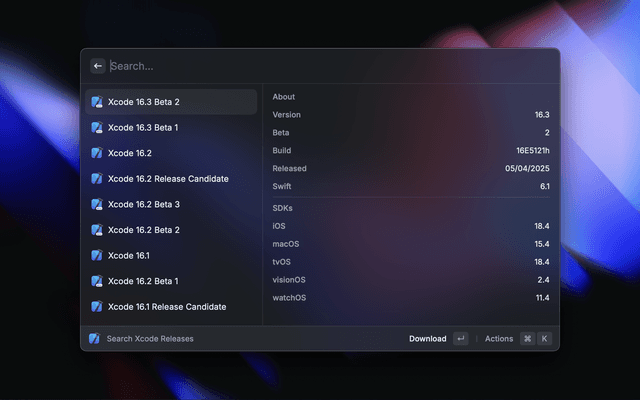Viewport: 640px width, 400px height.
Task: Open the Actions menu
Action: pos(499,339)
